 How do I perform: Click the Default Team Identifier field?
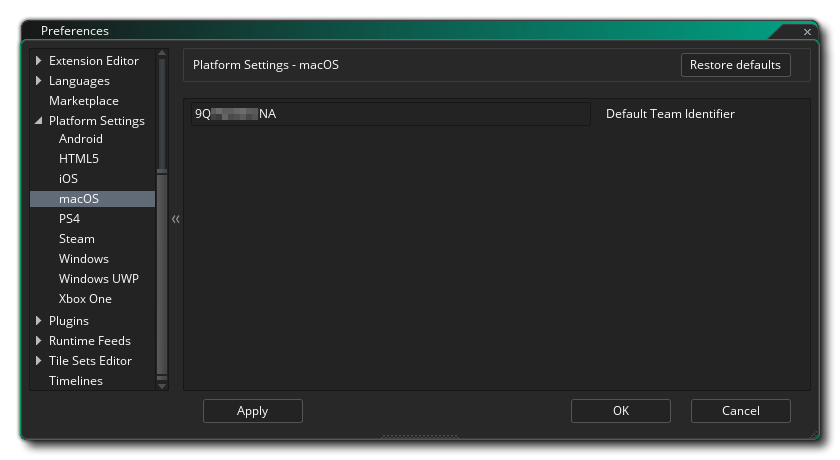[390, 114]
